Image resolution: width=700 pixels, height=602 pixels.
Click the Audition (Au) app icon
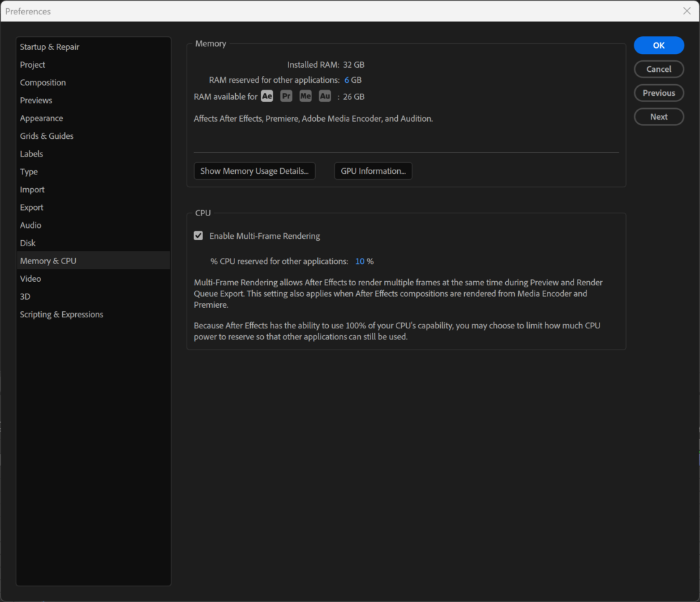[325, 96]
